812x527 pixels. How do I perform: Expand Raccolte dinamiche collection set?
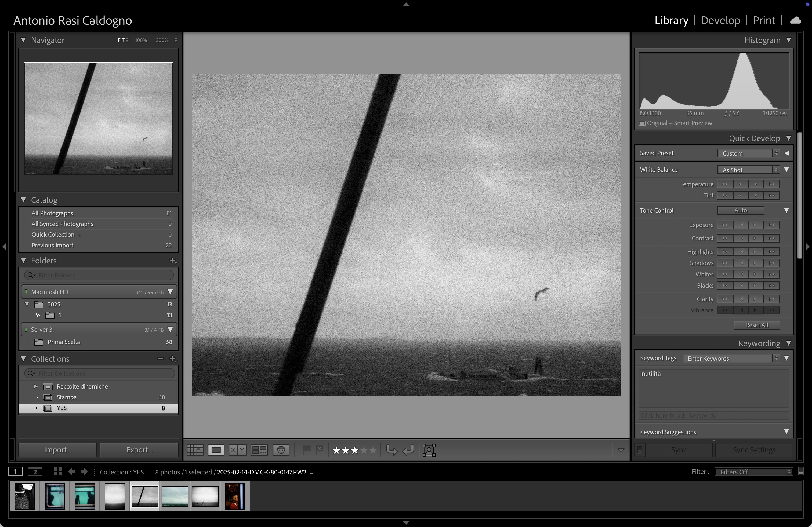tap(35, 386)
